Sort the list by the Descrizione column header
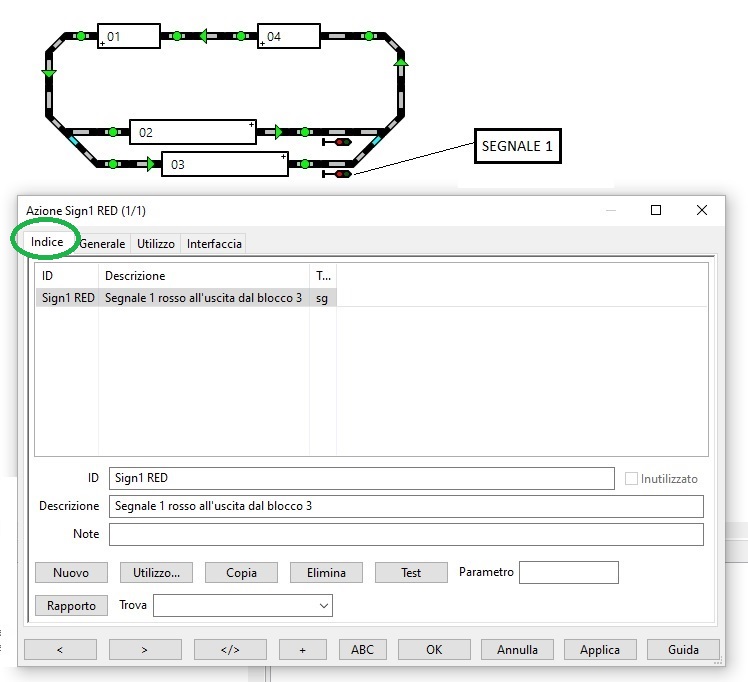 pos(203,275)
